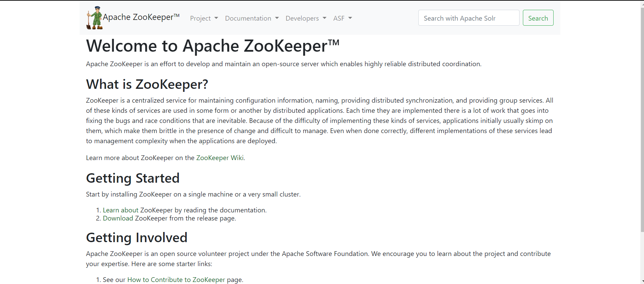
Task: Click the ZooKeeper mascot logo
Action: tap(94, 18)
